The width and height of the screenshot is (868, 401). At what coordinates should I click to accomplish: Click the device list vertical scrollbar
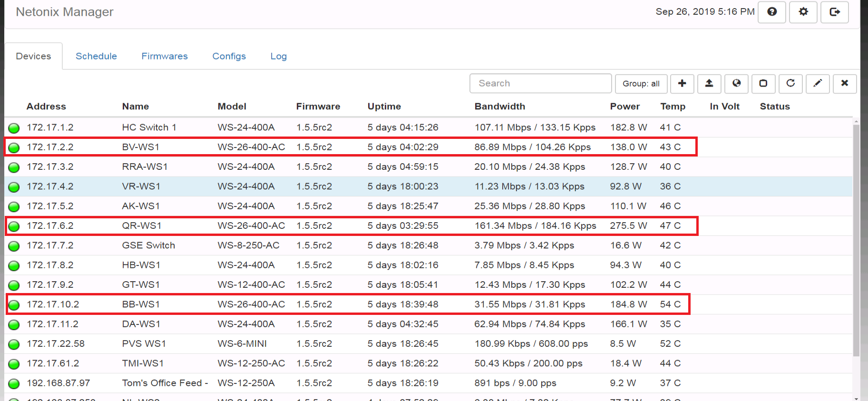[856, 238]
